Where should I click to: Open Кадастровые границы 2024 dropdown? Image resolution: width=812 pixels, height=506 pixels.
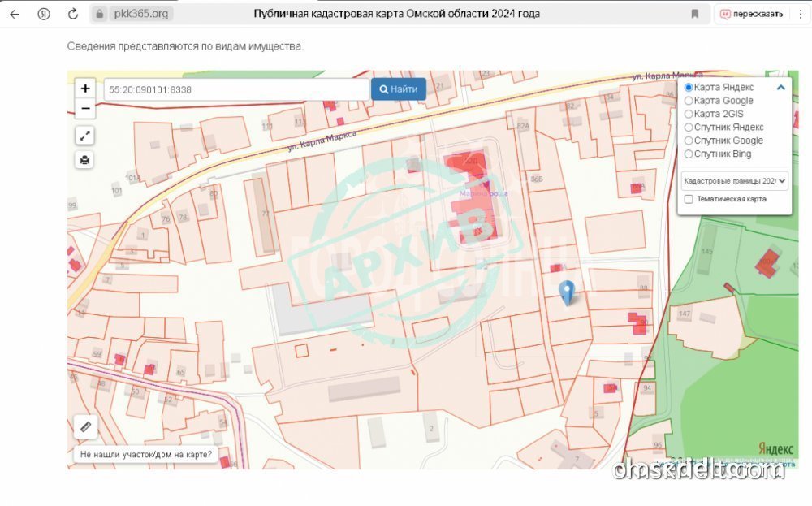coord(734,181)
